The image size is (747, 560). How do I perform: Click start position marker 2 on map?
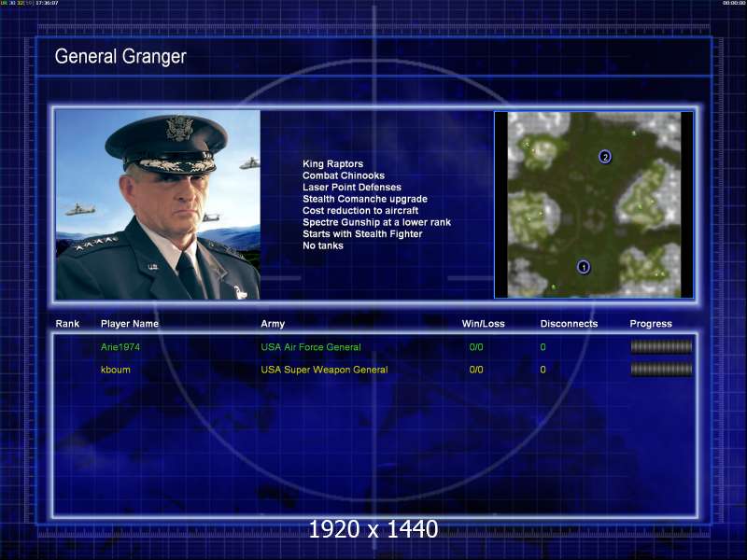click(x=604, y=157)
